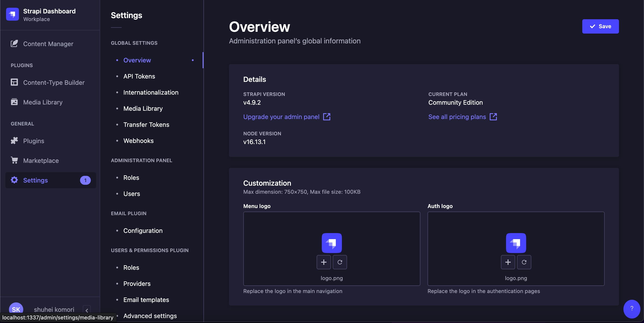
Task: Open the help question mark button
Action: [632, 309]
